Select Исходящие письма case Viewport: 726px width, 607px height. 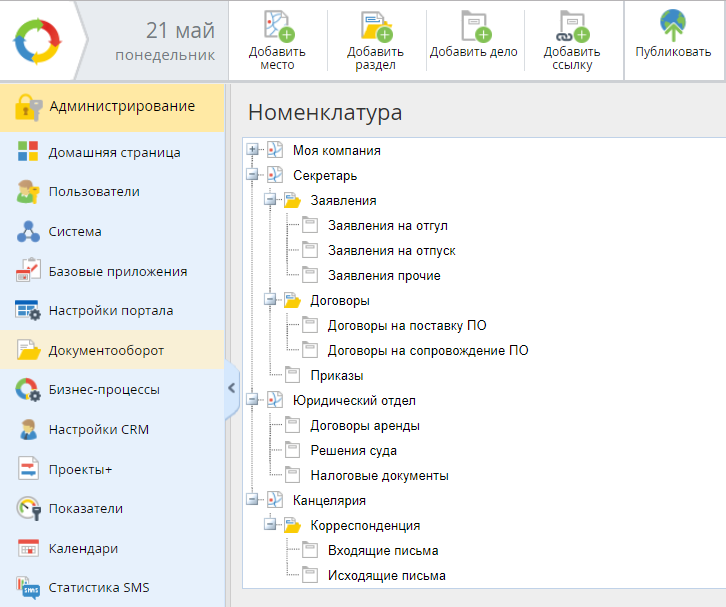(x=387, y=576)
